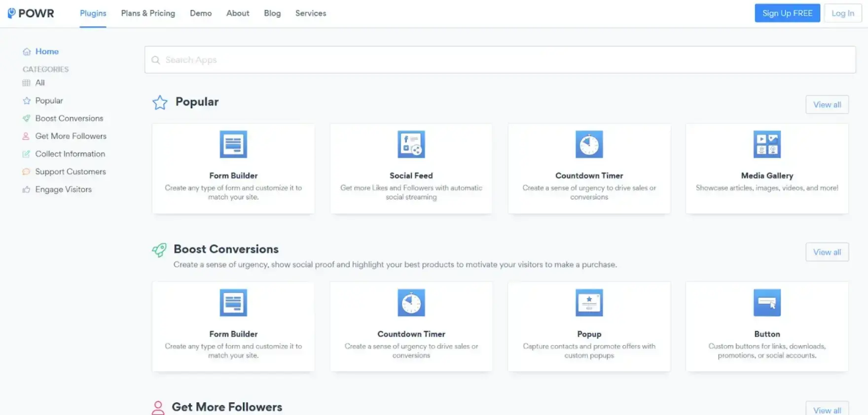Viewport: 868px width, 415px height.
Task: Click the Button app icon
Action: [767, 303]
